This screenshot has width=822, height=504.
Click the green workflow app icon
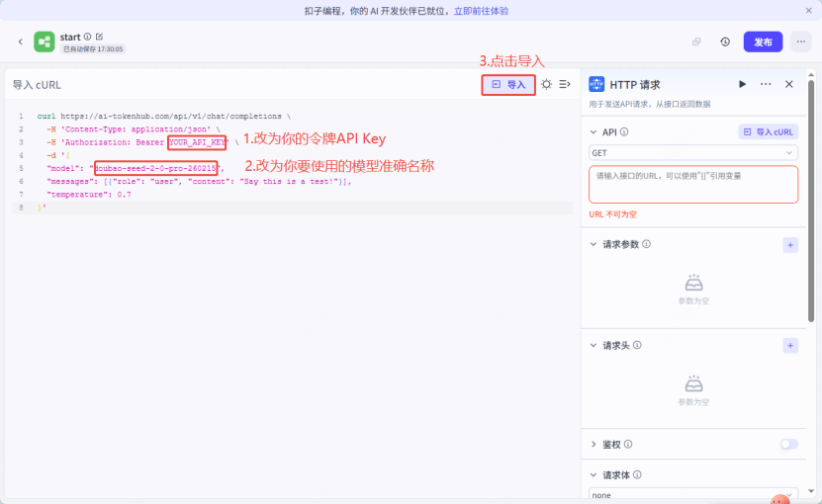point(45,42)
